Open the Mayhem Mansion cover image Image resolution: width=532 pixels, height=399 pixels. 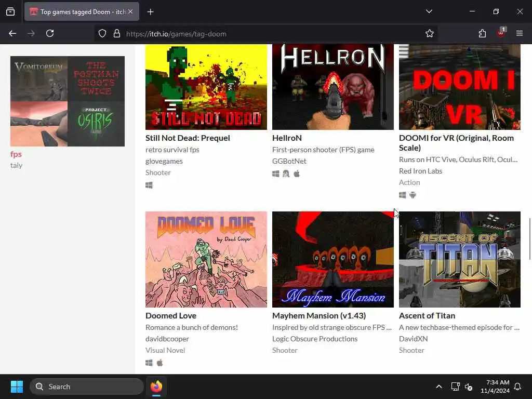333,260
